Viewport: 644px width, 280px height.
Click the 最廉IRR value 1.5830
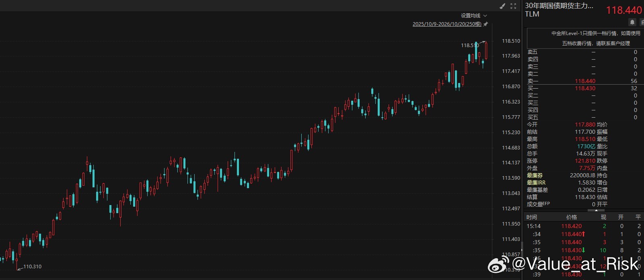[x=587, y=183]
